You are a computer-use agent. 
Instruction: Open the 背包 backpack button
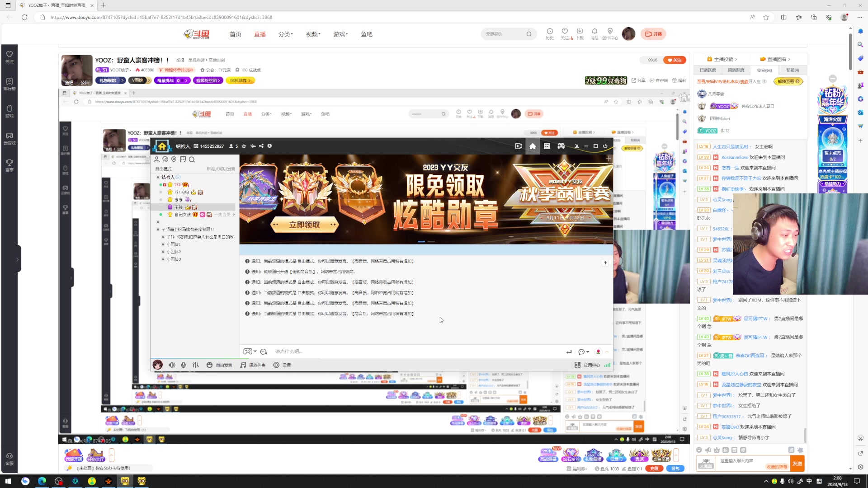pyautogui.click(x=675, y=469)
